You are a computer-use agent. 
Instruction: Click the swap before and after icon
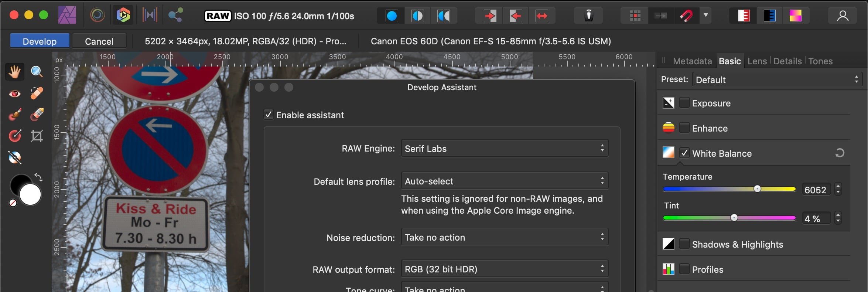[542, 16]
